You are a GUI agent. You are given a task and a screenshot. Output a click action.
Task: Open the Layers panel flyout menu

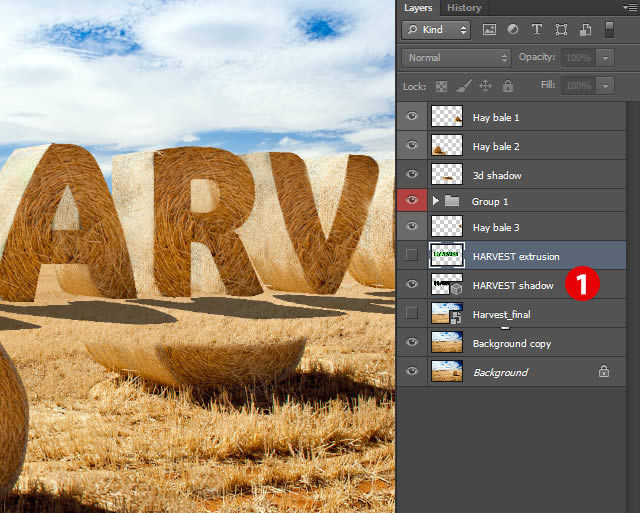pos(630,7)
